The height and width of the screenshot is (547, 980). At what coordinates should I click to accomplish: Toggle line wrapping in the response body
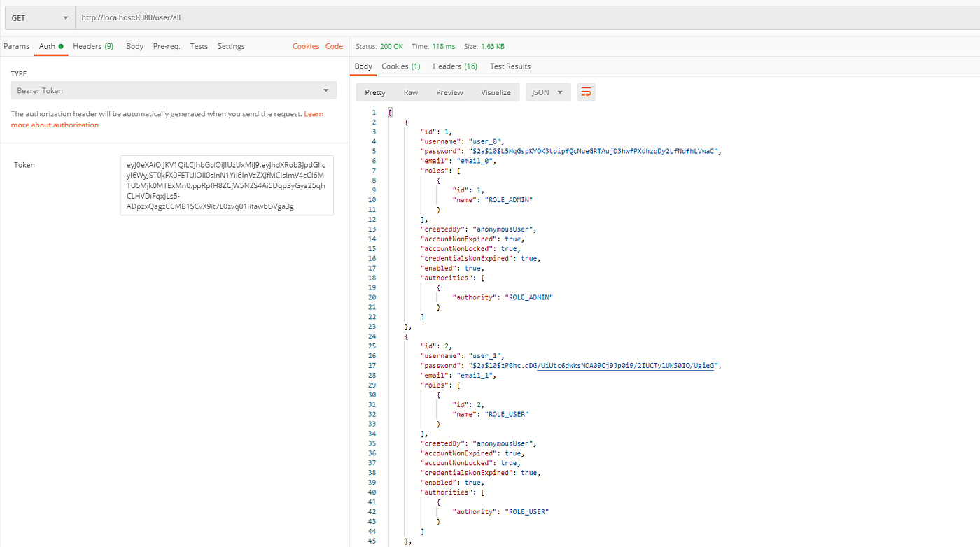[586, 92]
